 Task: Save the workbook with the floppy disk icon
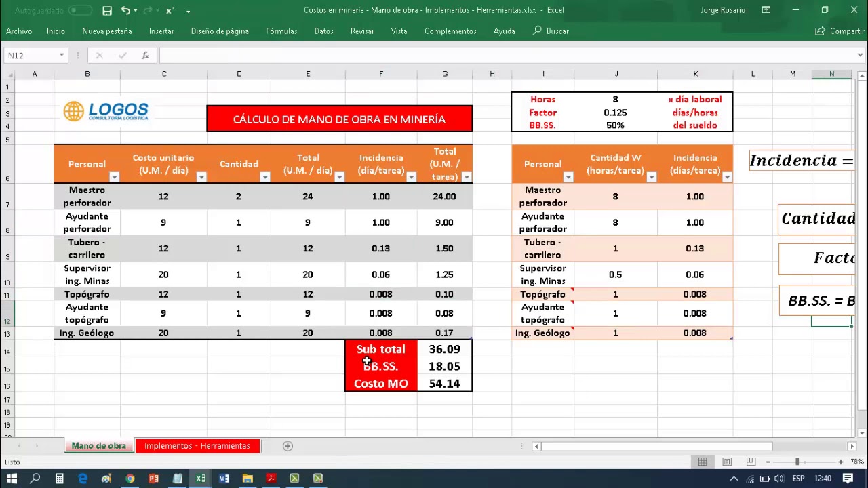coord(107,10)
